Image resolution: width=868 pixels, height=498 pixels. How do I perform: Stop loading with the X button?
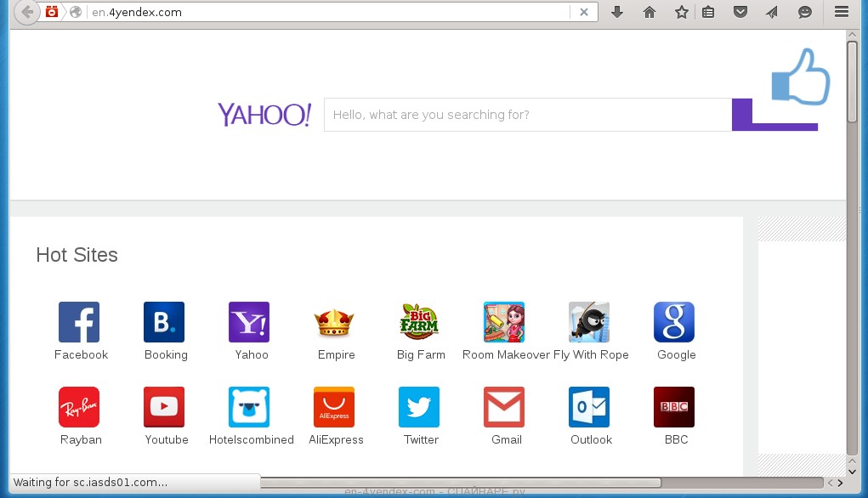(x=584, y=12)
